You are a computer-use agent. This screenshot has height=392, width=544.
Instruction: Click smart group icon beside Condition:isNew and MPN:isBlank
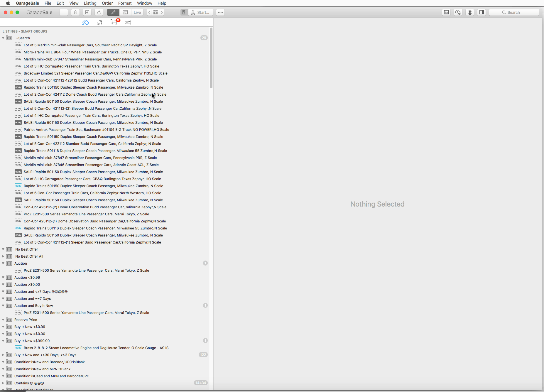9,369
